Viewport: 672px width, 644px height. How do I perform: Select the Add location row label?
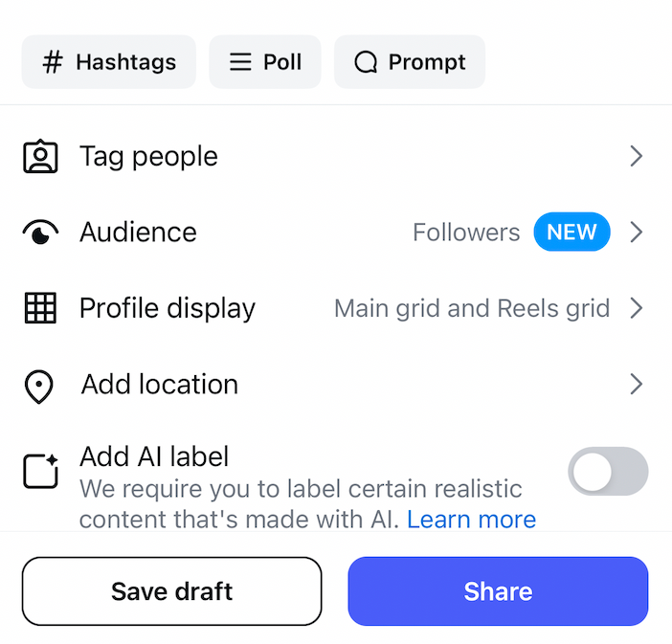160,385
